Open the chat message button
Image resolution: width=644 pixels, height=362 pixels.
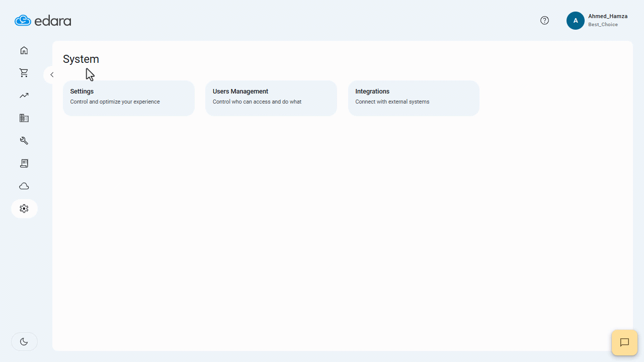point(624,342)
